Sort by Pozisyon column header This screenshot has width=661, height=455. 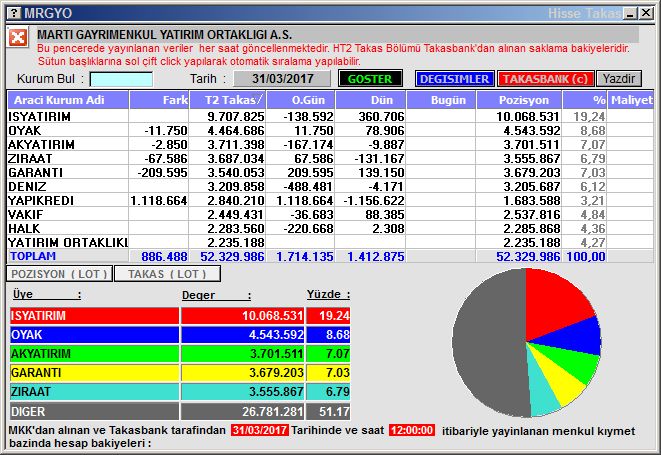519,100
